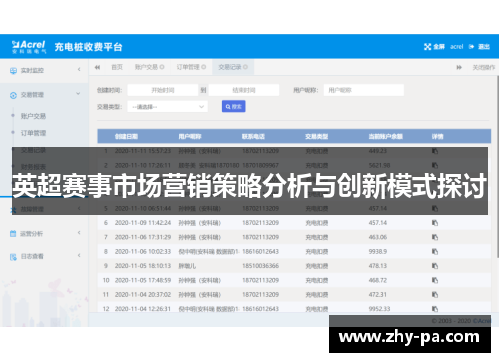
Task: Close the 账户交易 tab with its circle icon
Action: (x=162, y=67)
